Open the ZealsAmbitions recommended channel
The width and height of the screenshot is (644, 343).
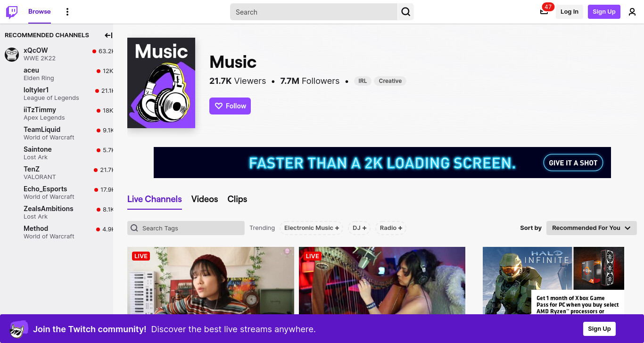click(x=57, y=212)
